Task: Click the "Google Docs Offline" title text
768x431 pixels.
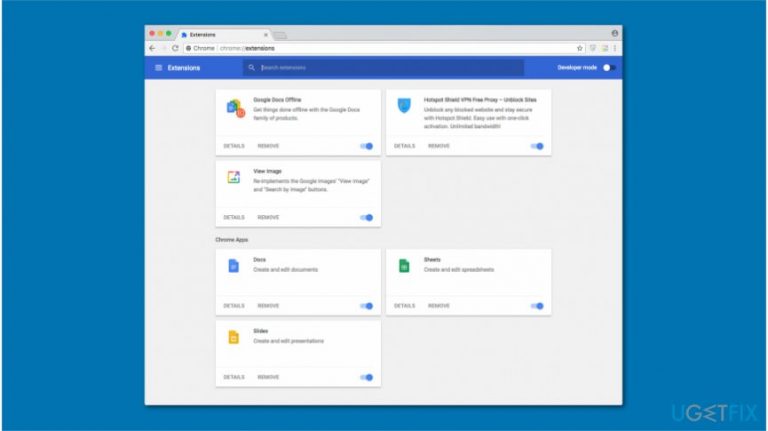Action: coord(277,100)
